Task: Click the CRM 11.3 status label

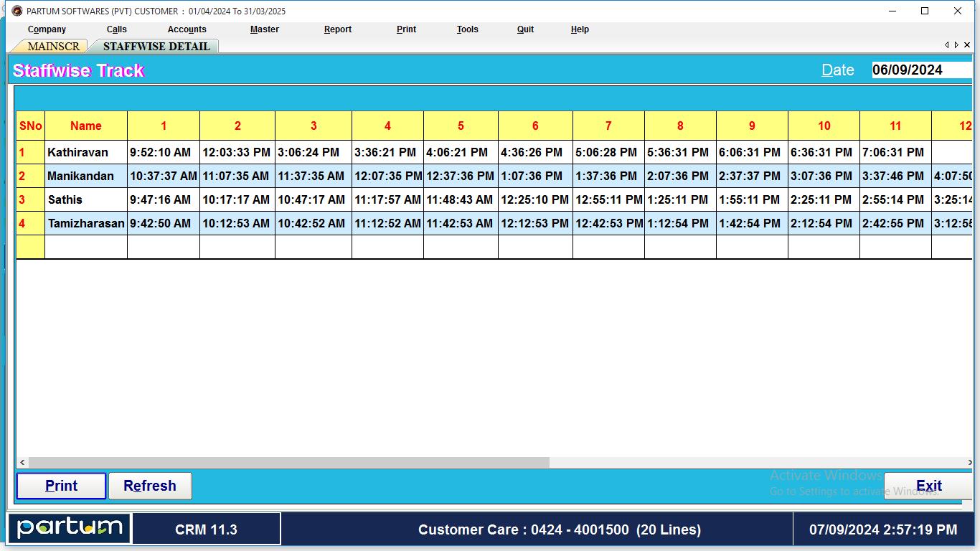Action: [x=206, y=529]
